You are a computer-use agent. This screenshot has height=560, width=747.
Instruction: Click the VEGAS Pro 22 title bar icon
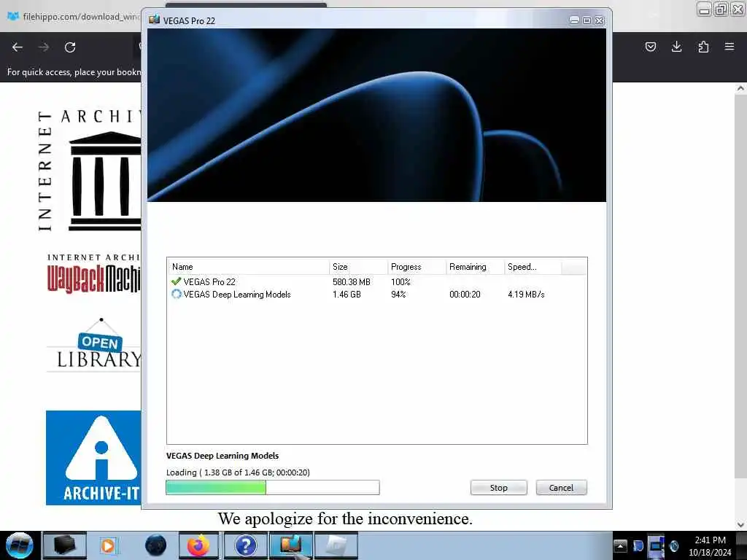[154, 20]
